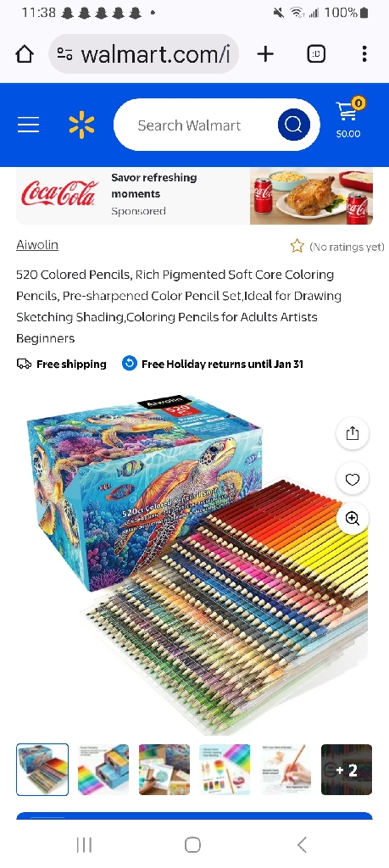Screen dimensions: 389x868
Task: Select the third product thumbnail image
Action: pos(164,770)
